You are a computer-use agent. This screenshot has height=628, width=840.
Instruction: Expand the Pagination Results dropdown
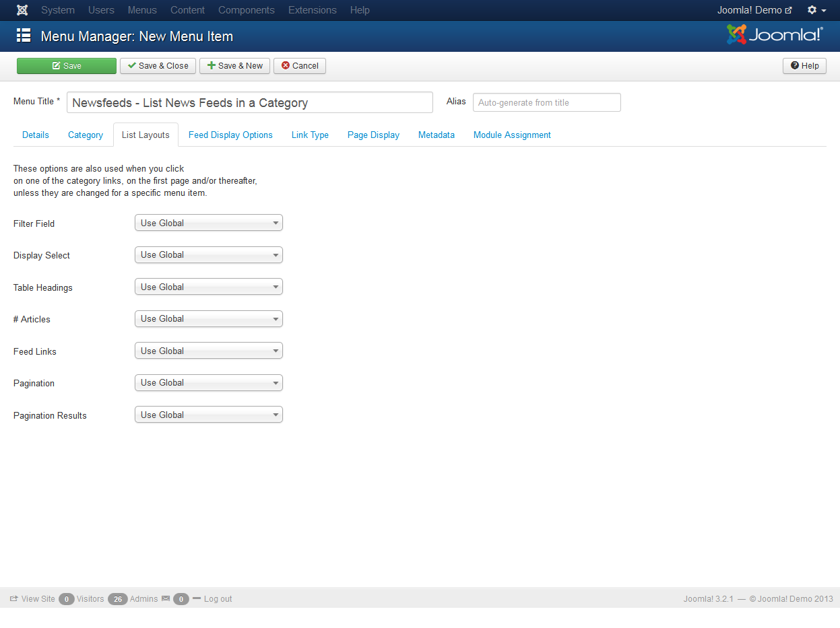[x=209, y=415]
